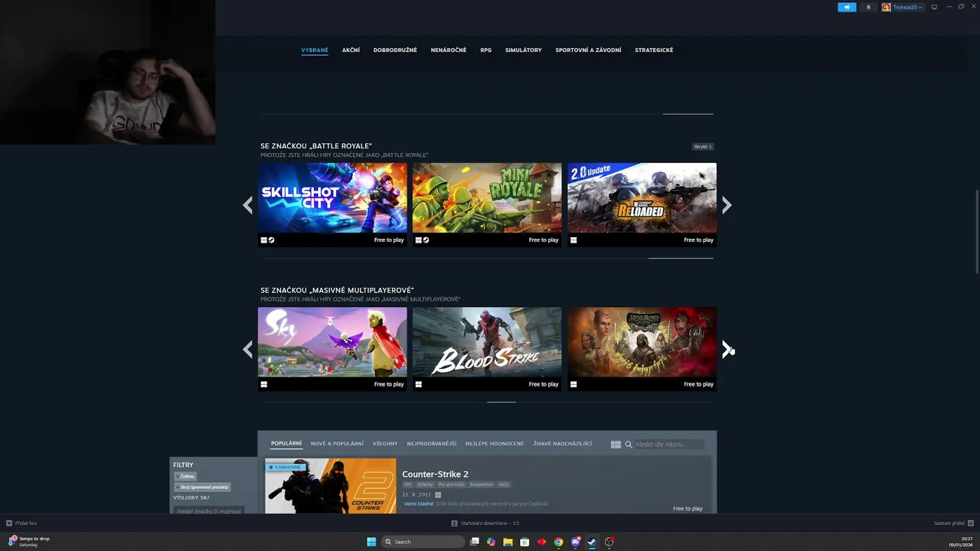Open the RPG category tab
This screenshot has height=551, width=980.
coord(486,50)
